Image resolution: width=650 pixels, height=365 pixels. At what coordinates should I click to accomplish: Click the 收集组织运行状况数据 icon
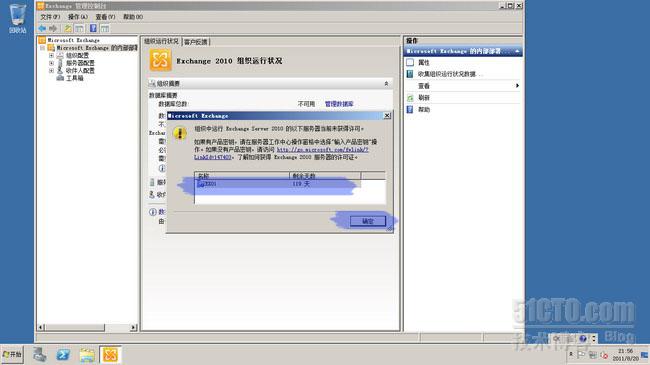(x=410, y=74)
